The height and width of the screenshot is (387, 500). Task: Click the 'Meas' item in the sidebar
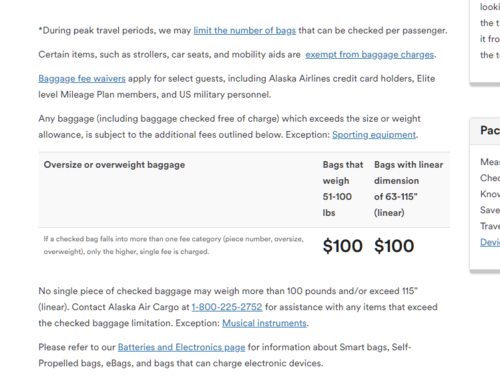pos(490,162)
